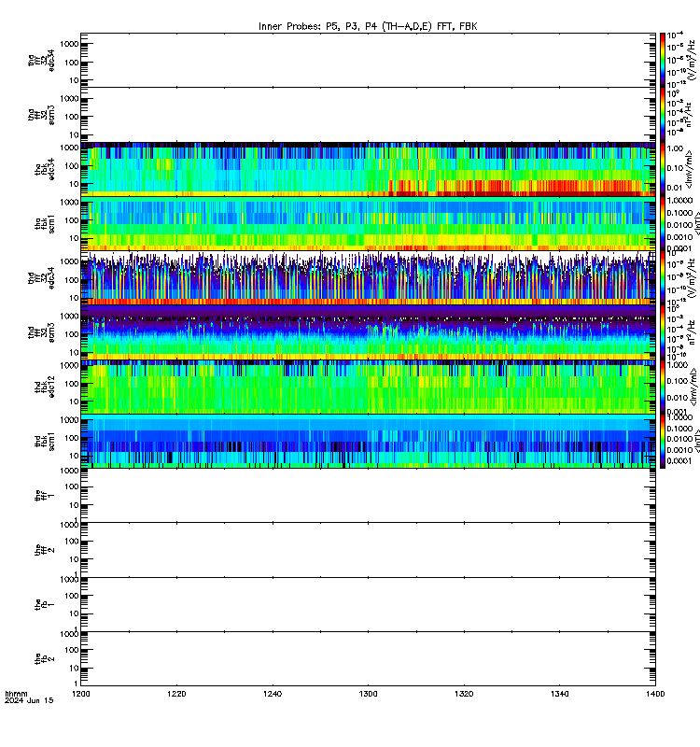Click inside the empty 'the fff 1' panel
The image size is (700, 747).
pos(368,496)
